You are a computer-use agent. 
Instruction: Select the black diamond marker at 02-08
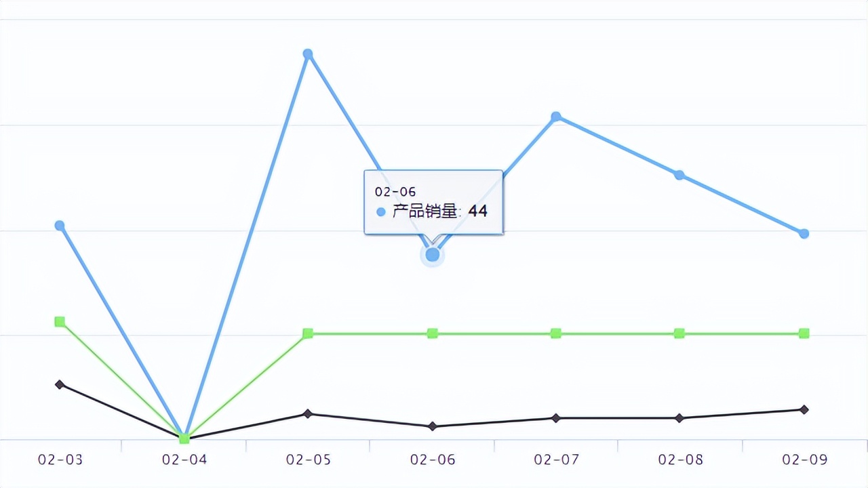coord(679,418)
